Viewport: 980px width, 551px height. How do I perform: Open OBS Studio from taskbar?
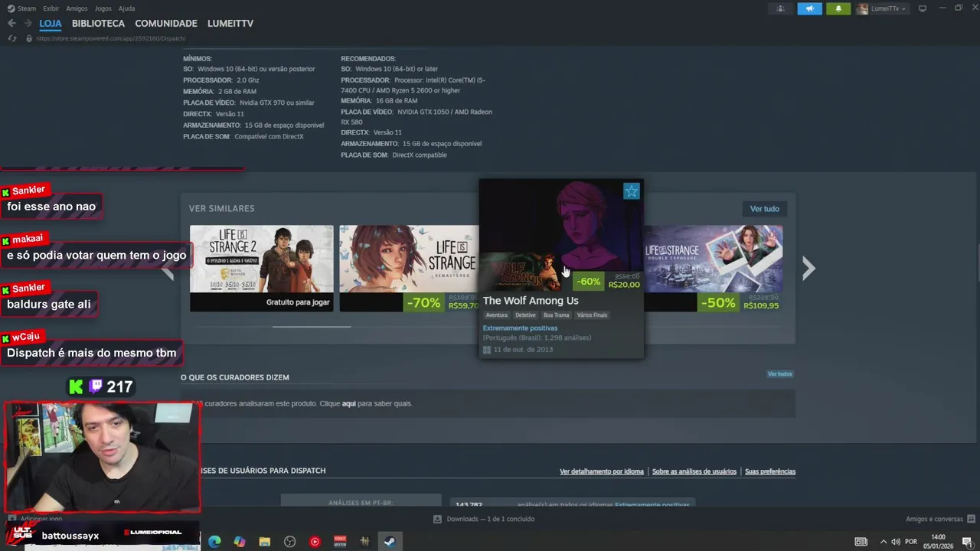289,542
